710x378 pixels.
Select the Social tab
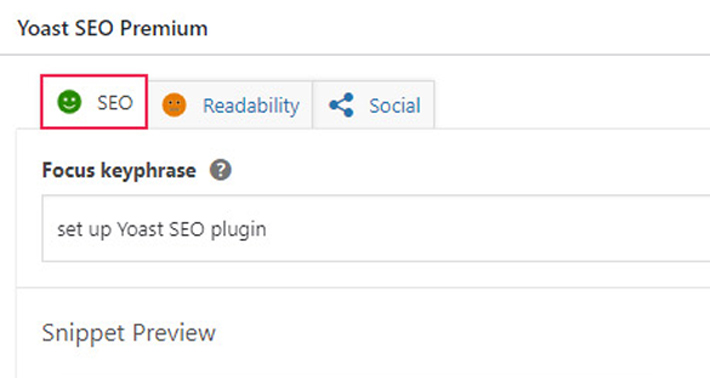[x=374, y=105]
